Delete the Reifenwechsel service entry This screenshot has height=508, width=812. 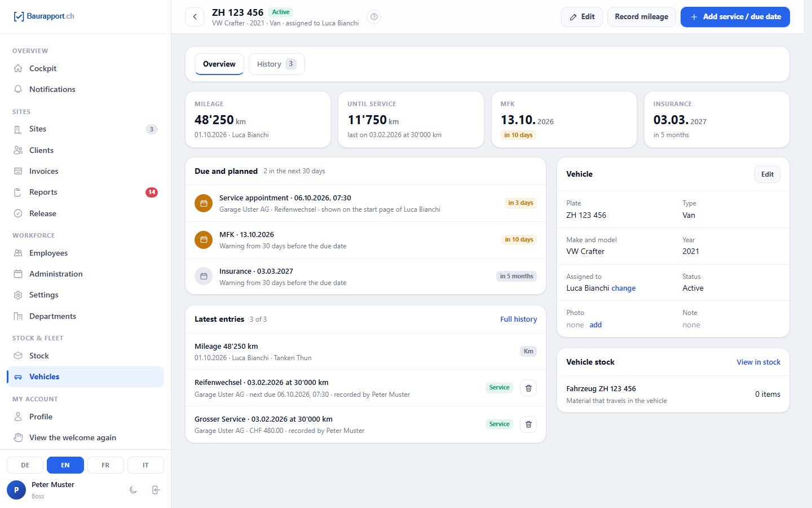pos(528,388)
